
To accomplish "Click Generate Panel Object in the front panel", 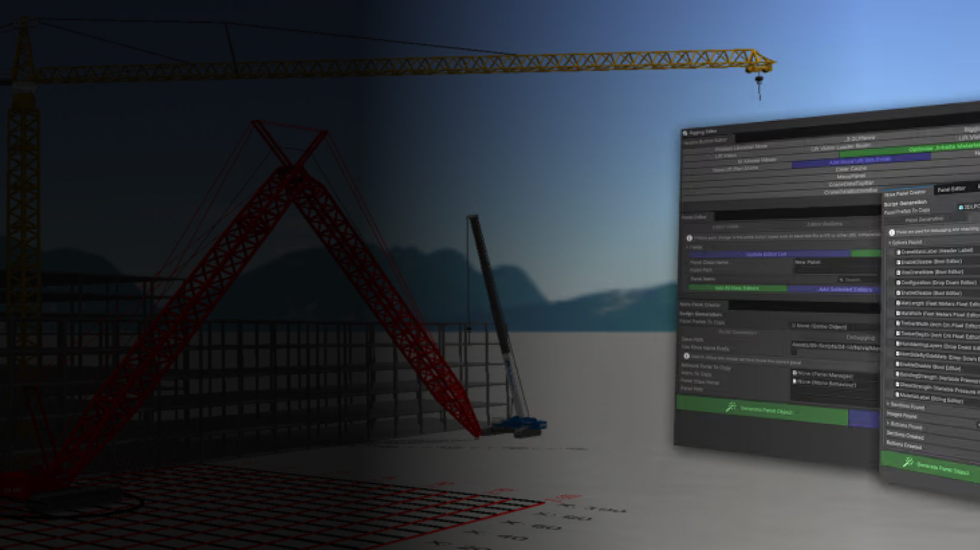I will pyautogui.click(x=930, y=467).
